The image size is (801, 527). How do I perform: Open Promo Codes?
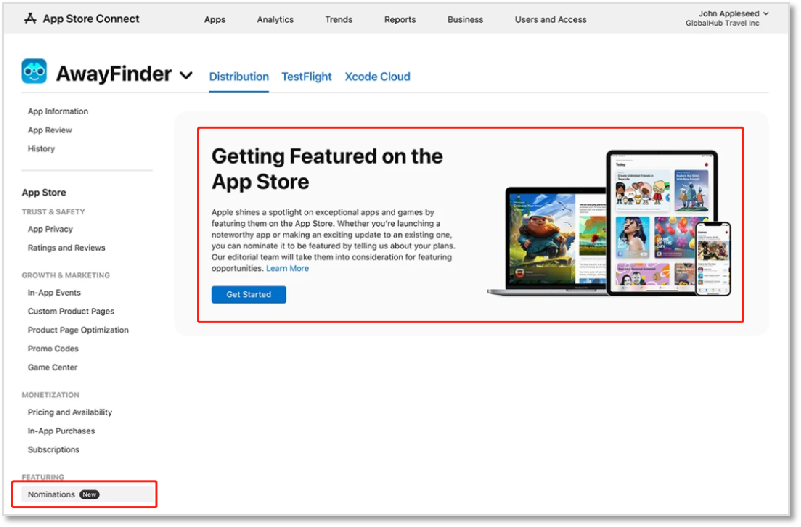(53, 348)
